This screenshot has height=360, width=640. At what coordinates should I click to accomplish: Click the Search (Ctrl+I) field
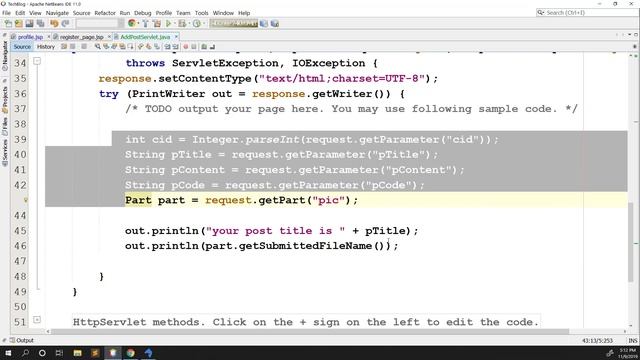click(x=587, y=13)
